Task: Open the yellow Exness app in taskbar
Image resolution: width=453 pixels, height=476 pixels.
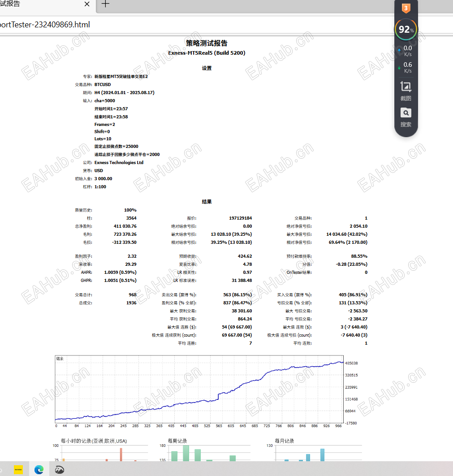Action: tap(18, 469)
